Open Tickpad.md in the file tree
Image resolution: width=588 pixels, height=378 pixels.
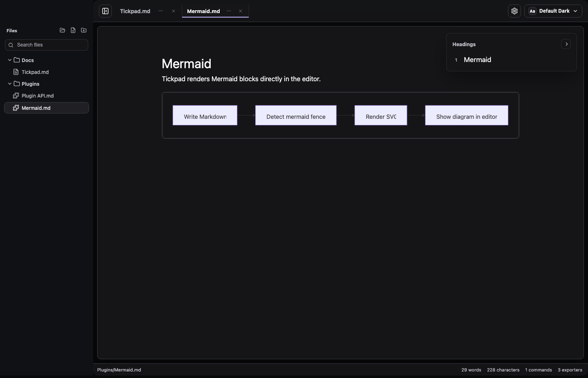[47, 72]
